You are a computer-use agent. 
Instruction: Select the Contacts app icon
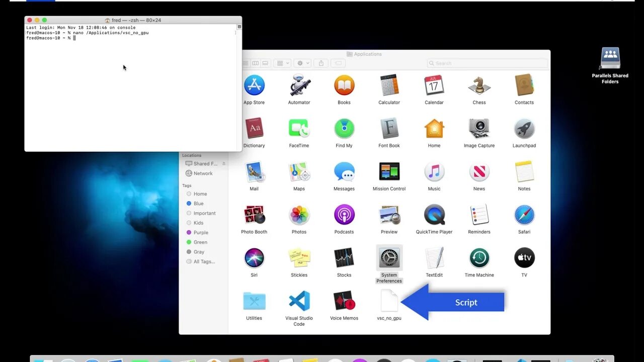pyautogui.click(x=524, y=85)
